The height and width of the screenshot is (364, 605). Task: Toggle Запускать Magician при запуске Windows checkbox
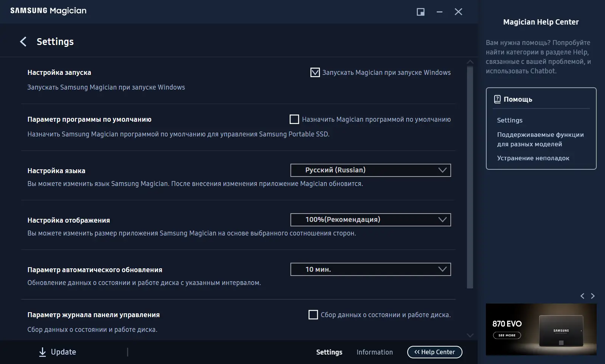click(x=315, y=72)
